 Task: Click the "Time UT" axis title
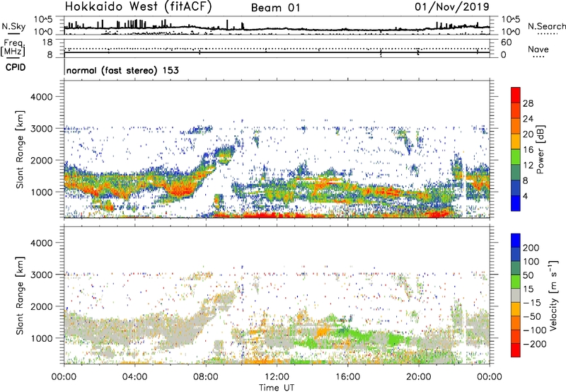pyautogui.click(x=277, y=388)
